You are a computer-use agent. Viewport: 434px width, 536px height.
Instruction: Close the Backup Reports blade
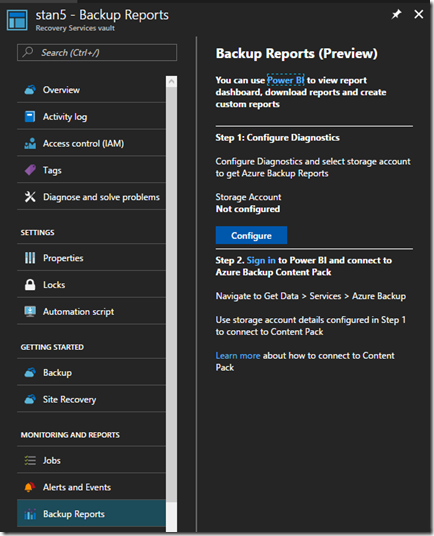(419, 14)
